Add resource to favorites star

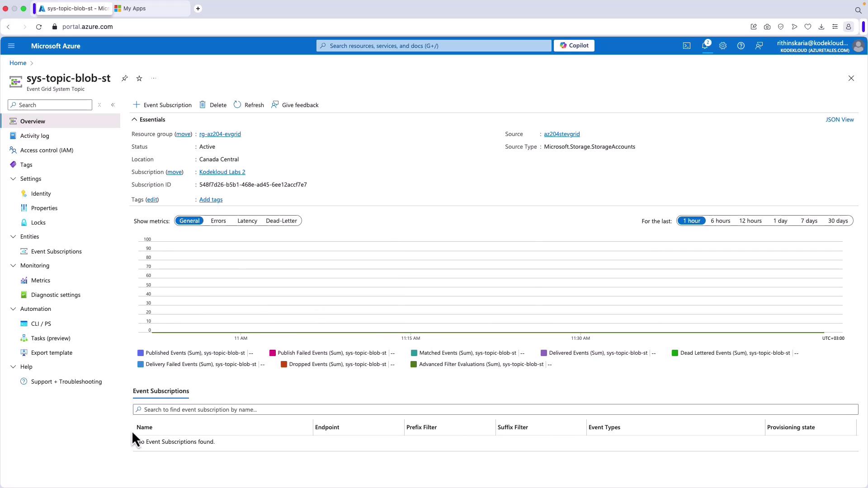point(139,79)
